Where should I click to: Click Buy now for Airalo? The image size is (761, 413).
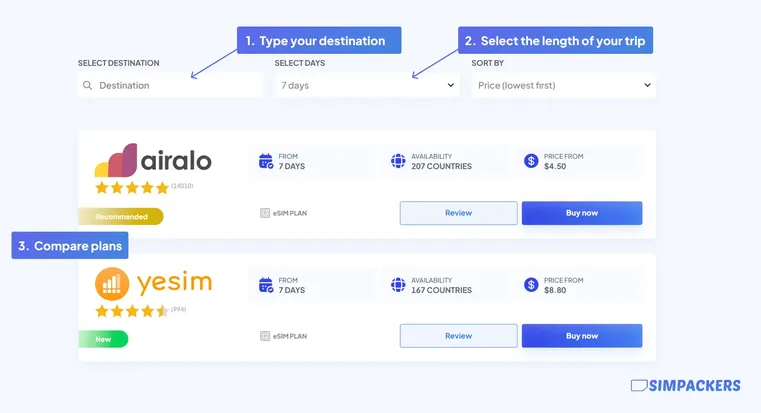coord(582,213)
